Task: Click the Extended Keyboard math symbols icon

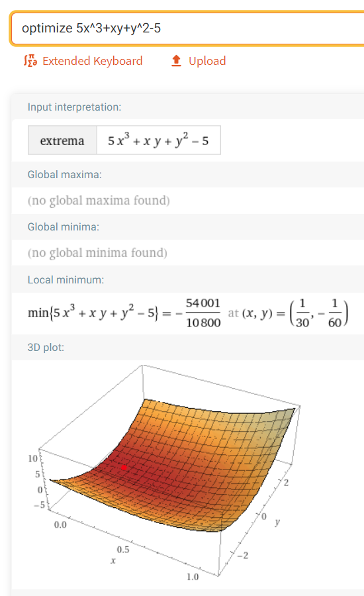Action: click(x=30, y=61)
